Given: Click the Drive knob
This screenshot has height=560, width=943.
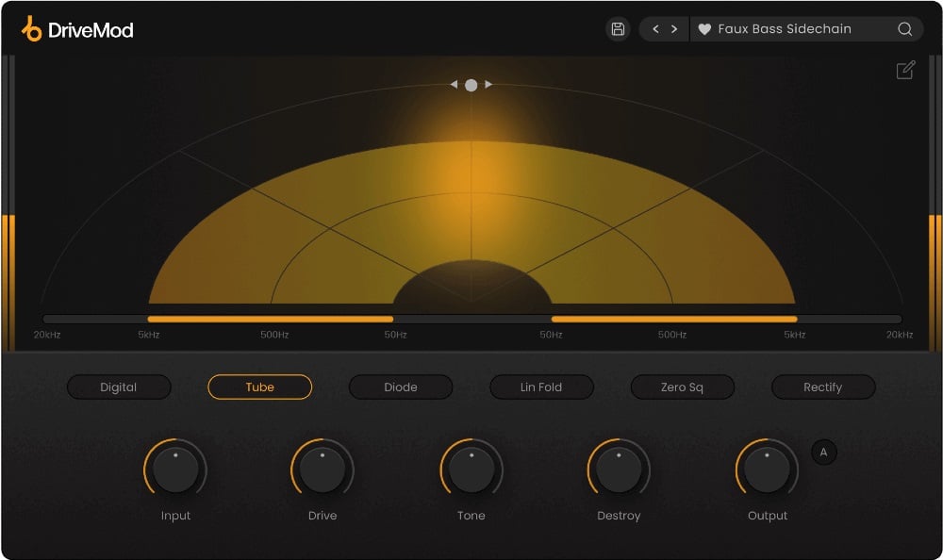Looking at the screenshot, I should click(x=323, y=469).
